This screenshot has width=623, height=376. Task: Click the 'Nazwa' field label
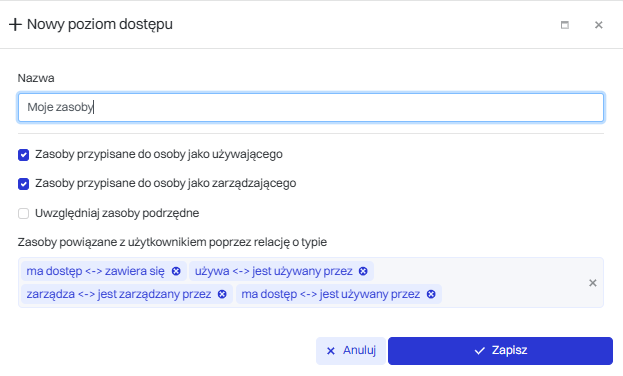click(36, 78)
